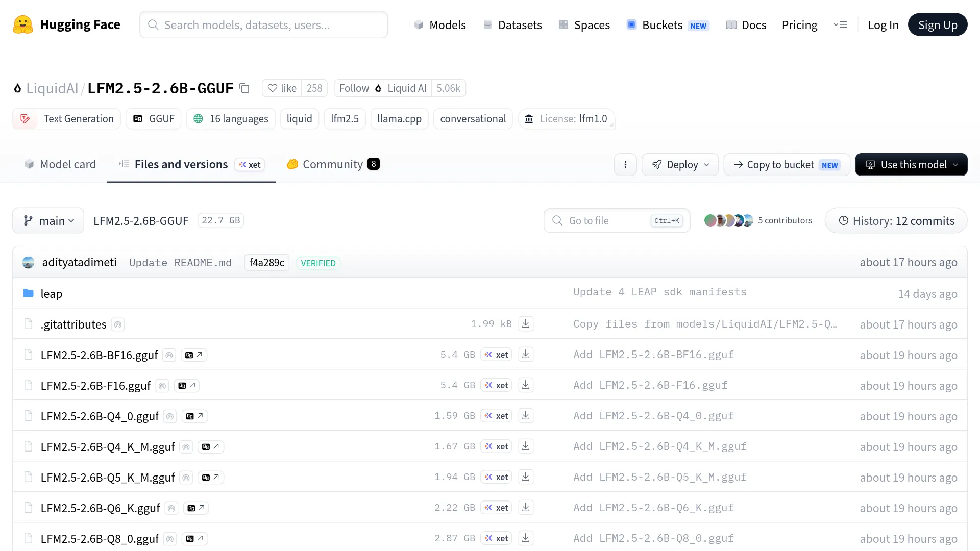Click the main search models field

263,24
